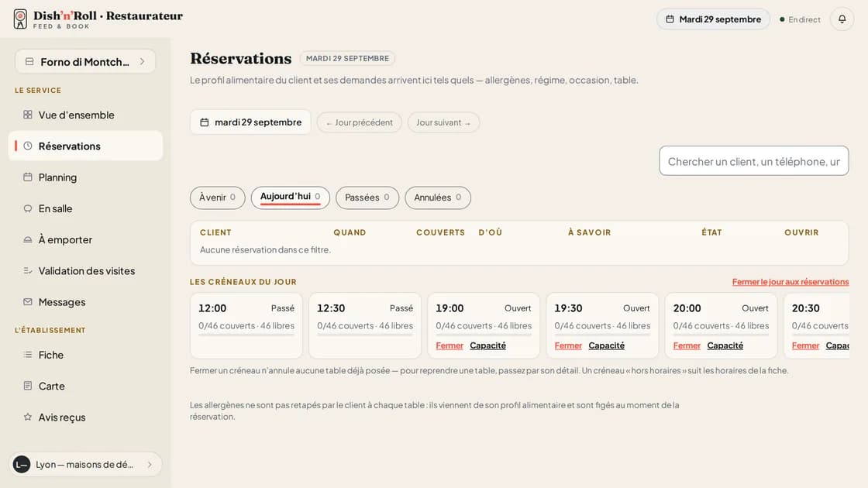Open the mardi 29 septembre date picker
This screenshot has height=488, width=868.
click(250, 122)
